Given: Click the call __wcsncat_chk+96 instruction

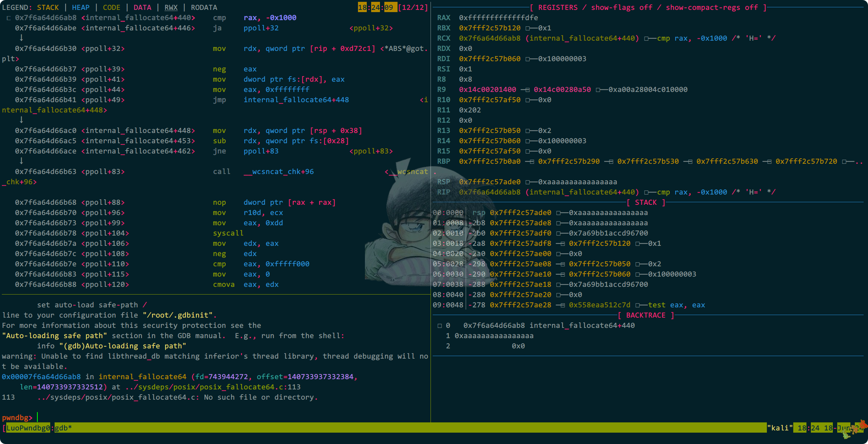Looking at the screenshot, I should pos(263,171).
